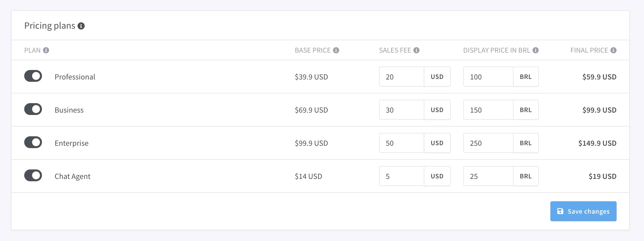Viewport: 644px width, 241px height.
Task: Click the $59.9 USD final price
Action: click(599, 77)
